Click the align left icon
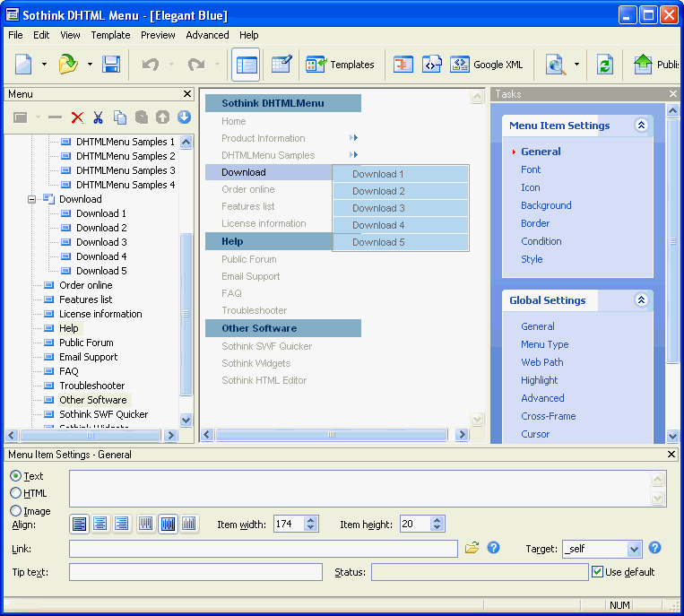The height and width of the screenshot is (616, 684). (x=79, y=525)
